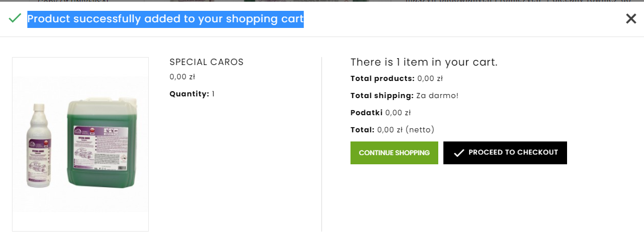This screenshot has height=247, width=644.
Task: Click the checkmark icon inside the checkout button
Action: tap(459, 153)
